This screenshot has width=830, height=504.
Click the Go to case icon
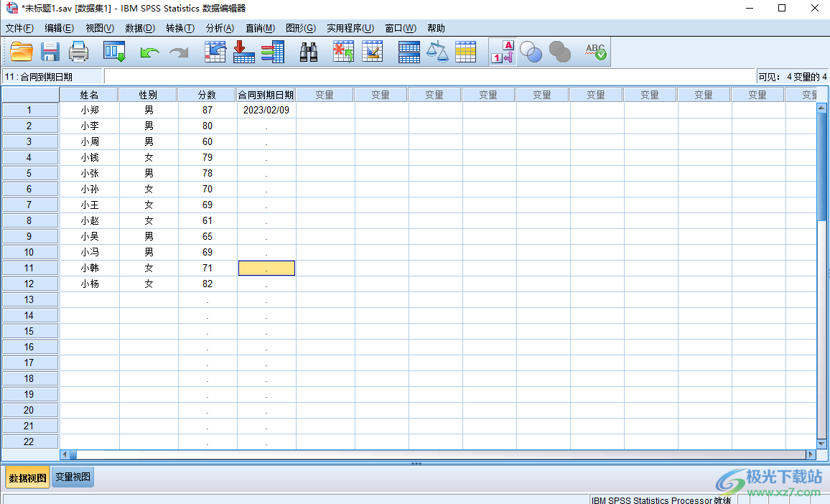(215, 52)
